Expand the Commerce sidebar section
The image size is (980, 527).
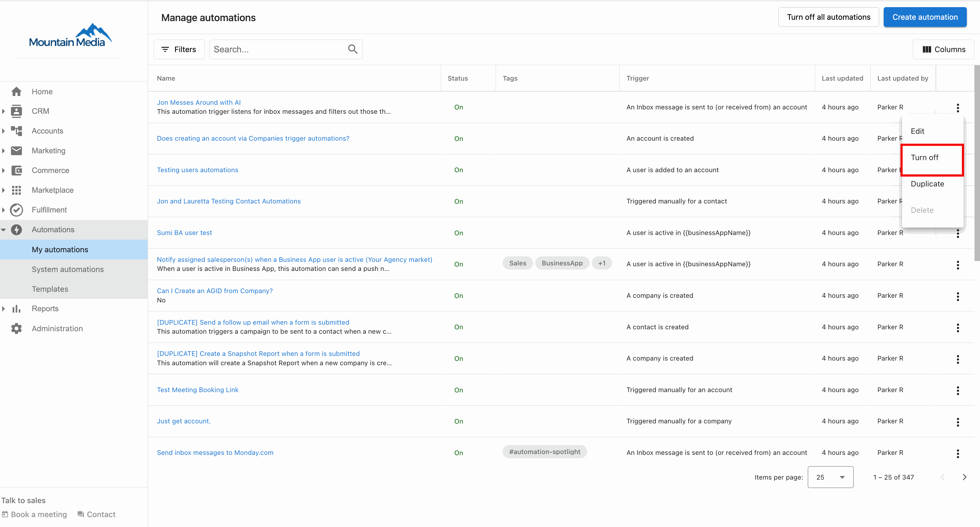click(x=3, y=170)
